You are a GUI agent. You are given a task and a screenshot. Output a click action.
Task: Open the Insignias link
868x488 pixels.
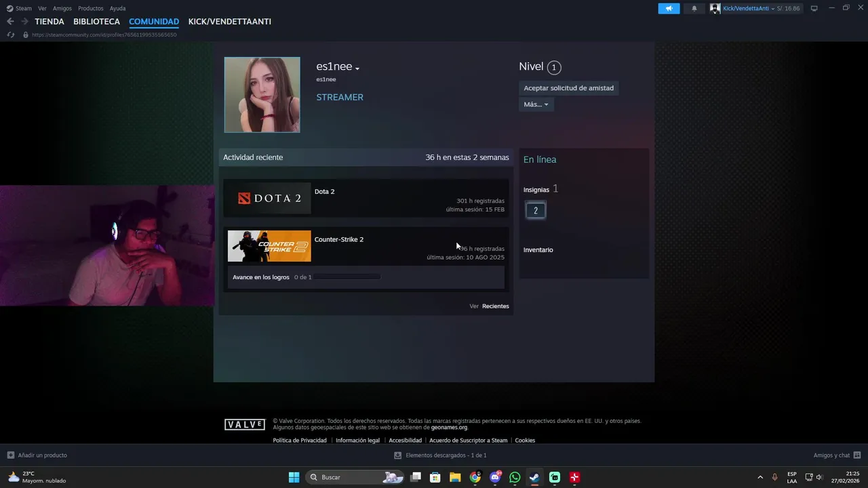point(536,190)
